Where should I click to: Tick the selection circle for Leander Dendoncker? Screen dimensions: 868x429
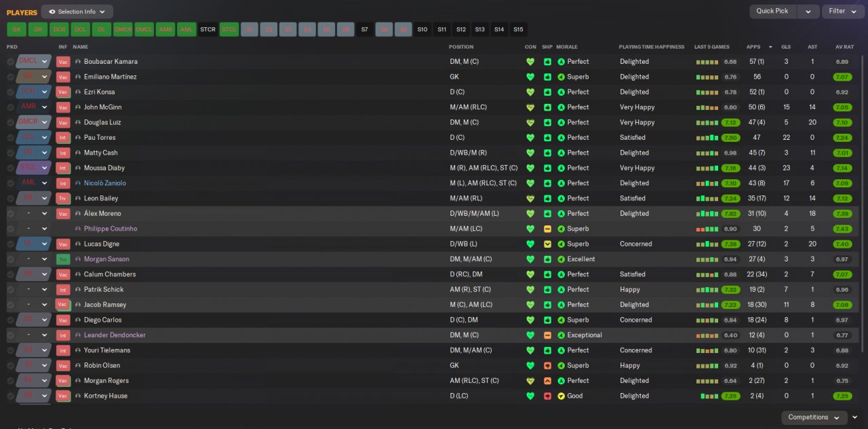10,335
